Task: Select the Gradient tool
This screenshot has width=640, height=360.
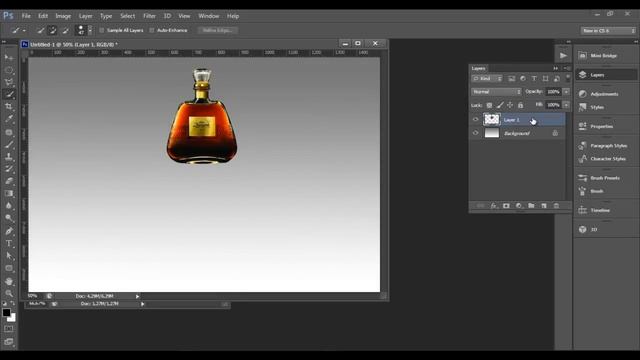Action: coord(9,193)
